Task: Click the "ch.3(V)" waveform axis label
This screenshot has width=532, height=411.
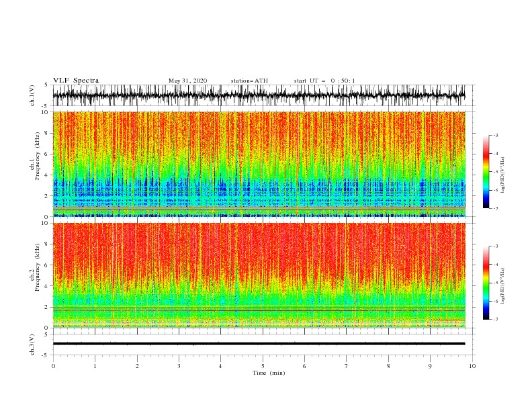Action: (x=32, y=345)
